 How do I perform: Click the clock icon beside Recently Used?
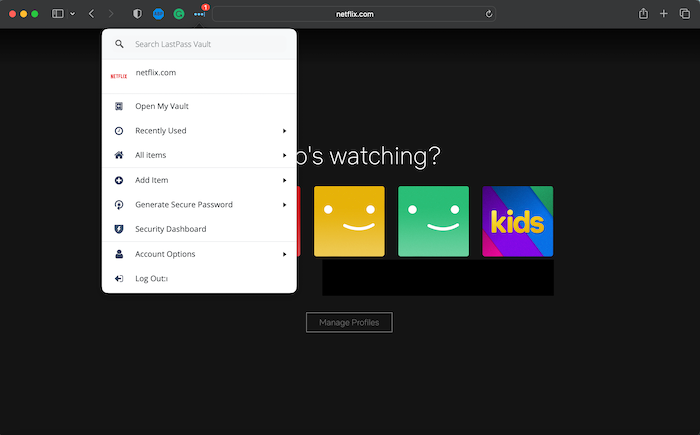(119, 131)
